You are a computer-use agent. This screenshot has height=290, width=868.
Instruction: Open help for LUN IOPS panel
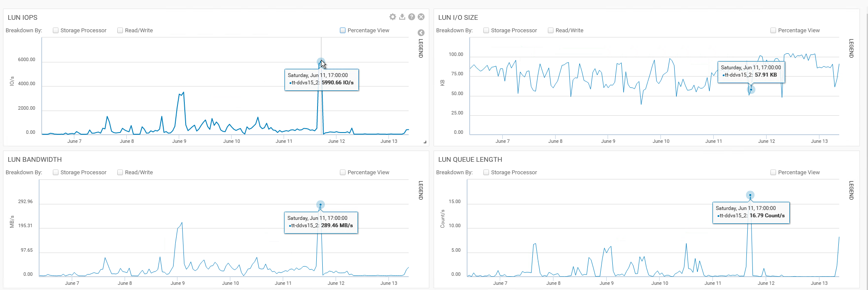tap(412, 17)
